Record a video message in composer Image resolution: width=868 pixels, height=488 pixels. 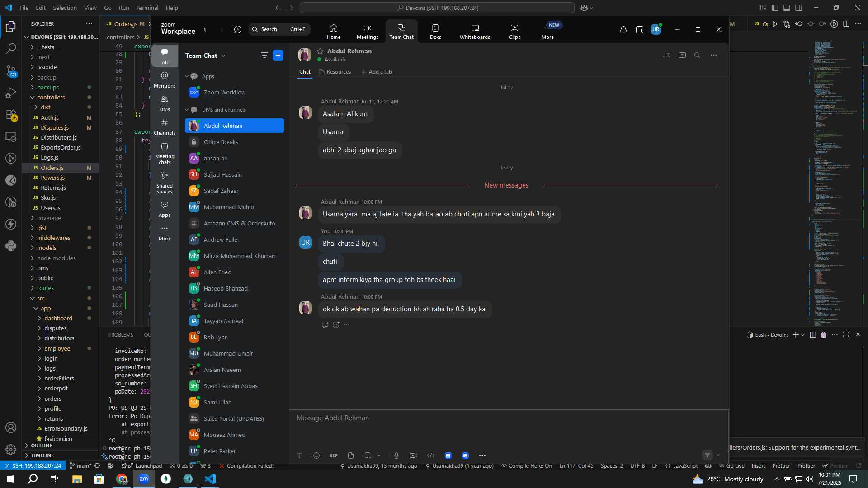(x=414, y=455)
